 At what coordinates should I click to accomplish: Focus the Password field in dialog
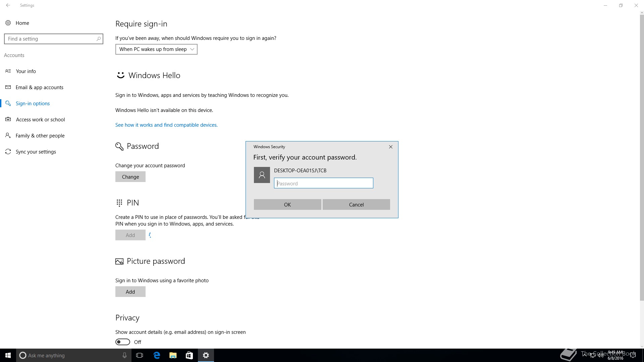click(x=324, y=183)
